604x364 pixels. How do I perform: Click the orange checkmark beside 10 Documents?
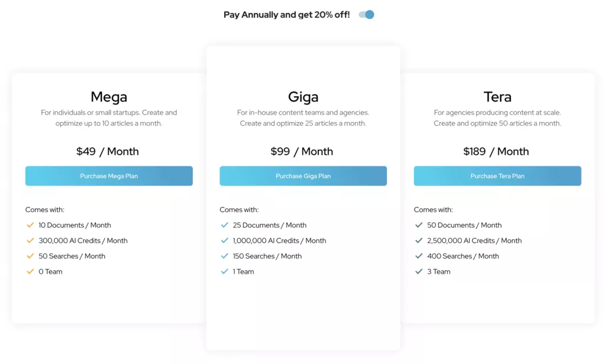pyautogui.click(x=30, y=225)
